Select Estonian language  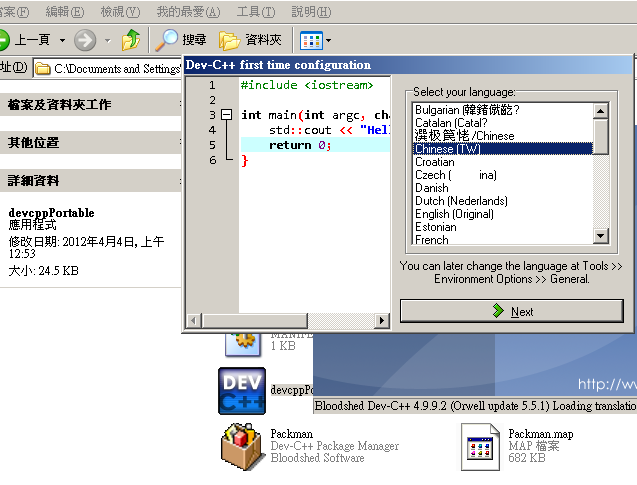click(x=503, y=227)
